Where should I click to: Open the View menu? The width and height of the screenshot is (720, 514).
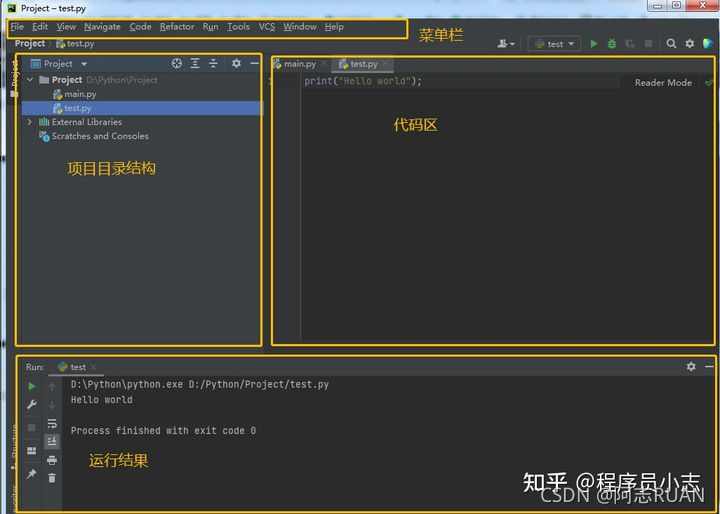(66, 27)
